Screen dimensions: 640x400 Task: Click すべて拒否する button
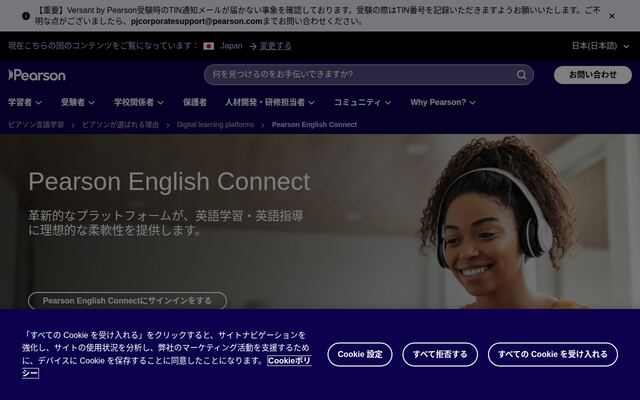tap(440, 354)
